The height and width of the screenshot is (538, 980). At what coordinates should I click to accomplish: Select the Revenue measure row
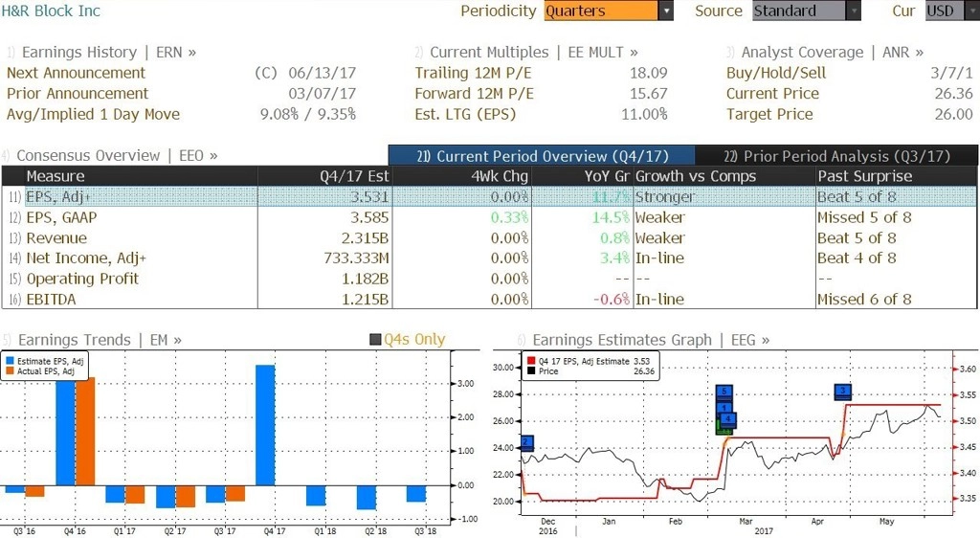(489, 238)
